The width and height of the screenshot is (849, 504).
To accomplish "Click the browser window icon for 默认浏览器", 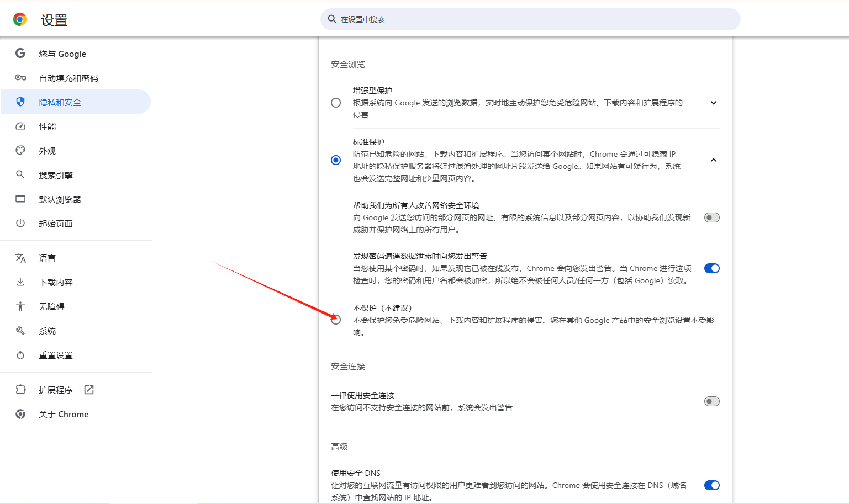I will coord(20,199).
